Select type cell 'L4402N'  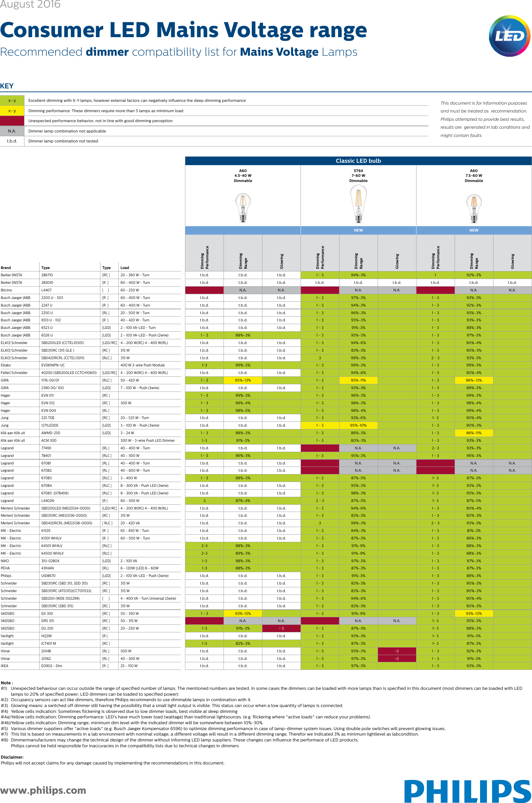[47, 501]
